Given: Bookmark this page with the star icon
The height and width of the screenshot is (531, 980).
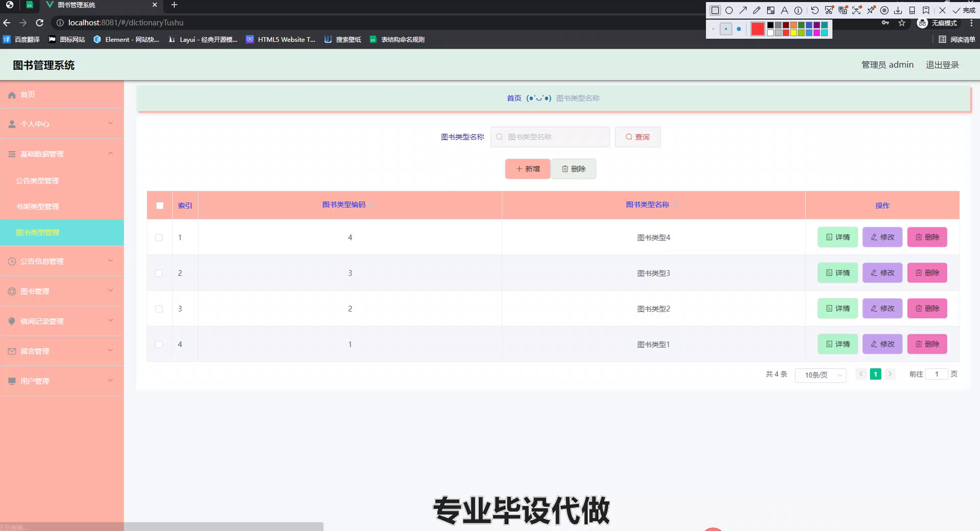Looking at the screenshot, I should tap(902, 23).
